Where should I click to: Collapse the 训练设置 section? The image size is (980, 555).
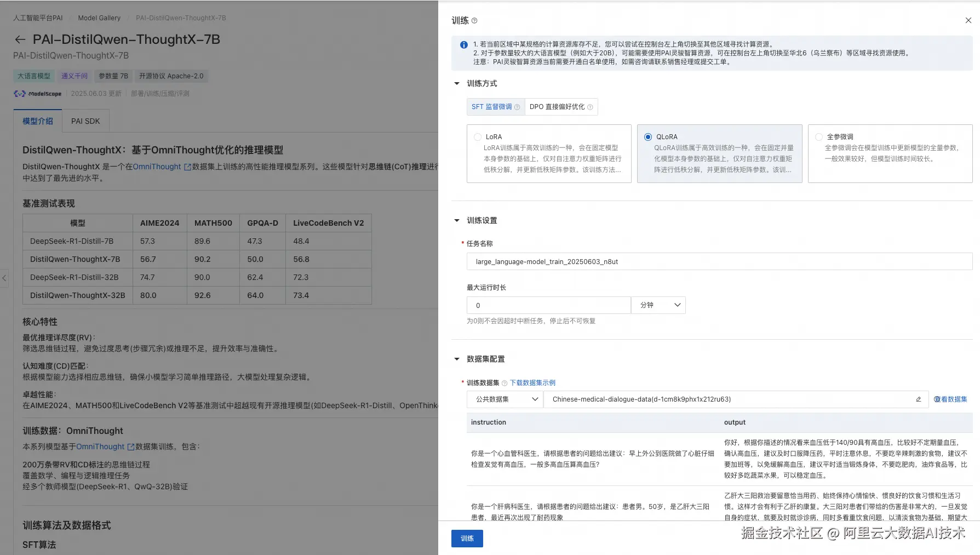pos(457,221)
